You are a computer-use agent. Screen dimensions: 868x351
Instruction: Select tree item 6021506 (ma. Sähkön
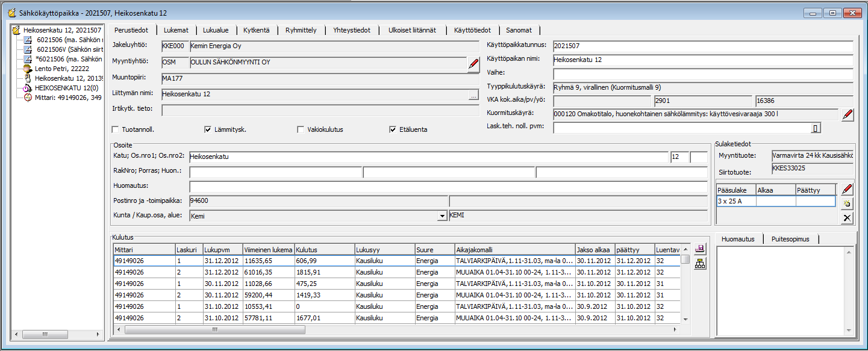point(69,40)
